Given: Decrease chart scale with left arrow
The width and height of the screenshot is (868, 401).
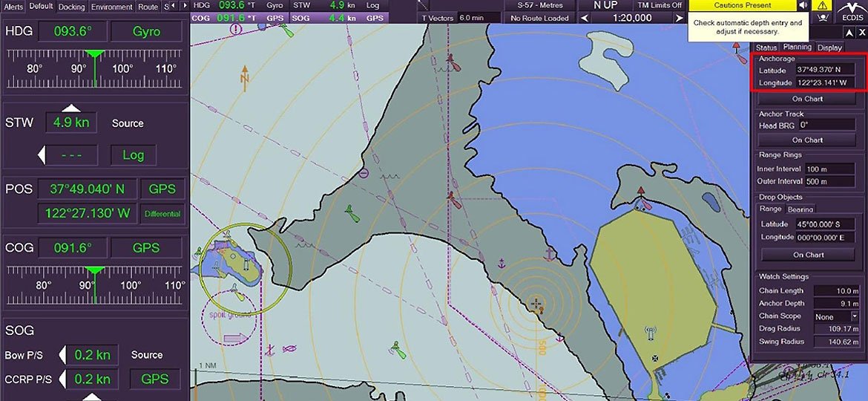Looking at the screenshot, I should click(x=584, y=18).
